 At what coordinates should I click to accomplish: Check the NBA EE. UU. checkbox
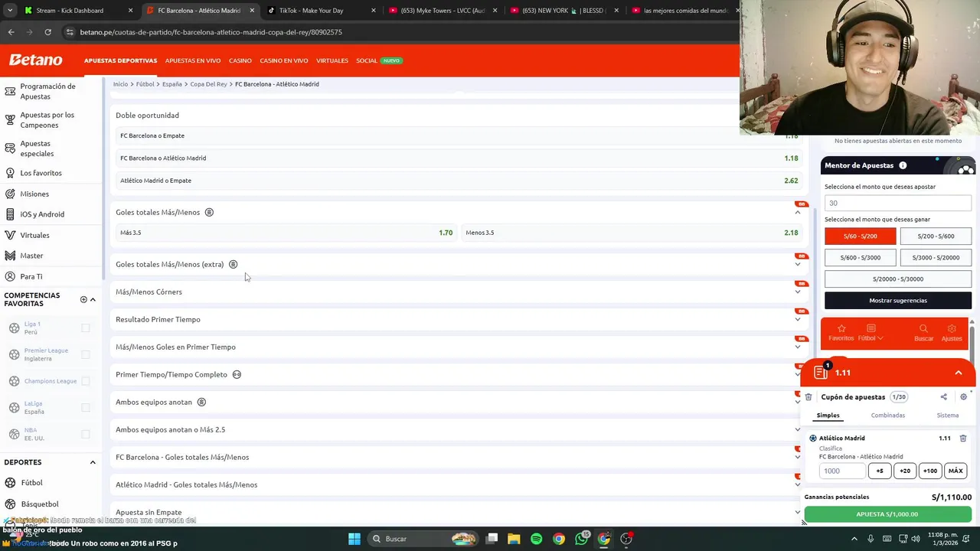(86, 434)
